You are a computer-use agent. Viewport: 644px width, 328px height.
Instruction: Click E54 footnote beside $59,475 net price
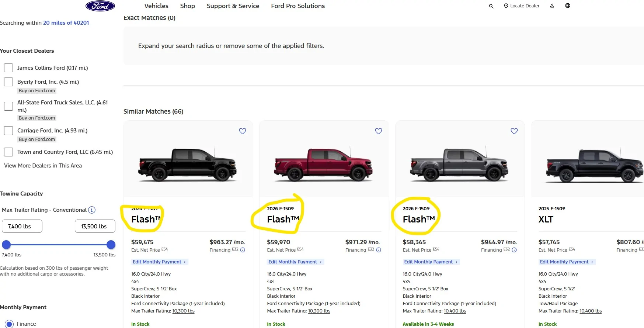[x=164, y=250]
